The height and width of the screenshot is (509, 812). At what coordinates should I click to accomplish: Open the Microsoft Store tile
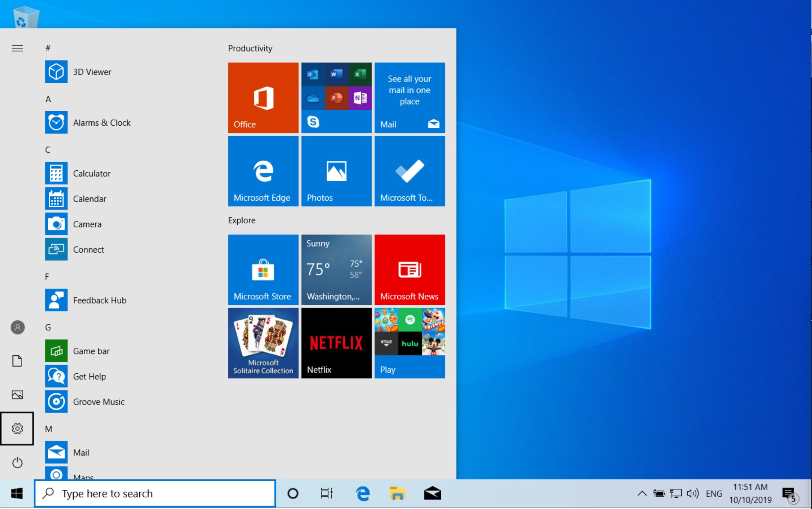[x=263, y=270]
